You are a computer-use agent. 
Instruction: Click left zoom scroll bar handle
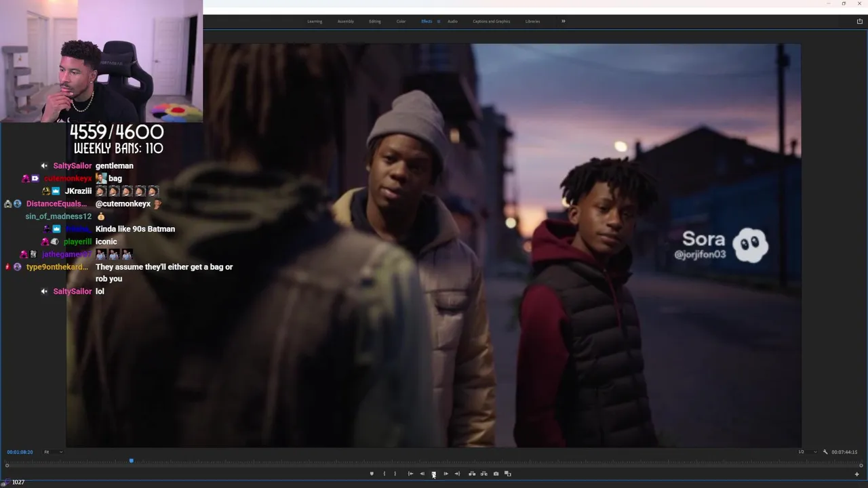tap(7, 465)
